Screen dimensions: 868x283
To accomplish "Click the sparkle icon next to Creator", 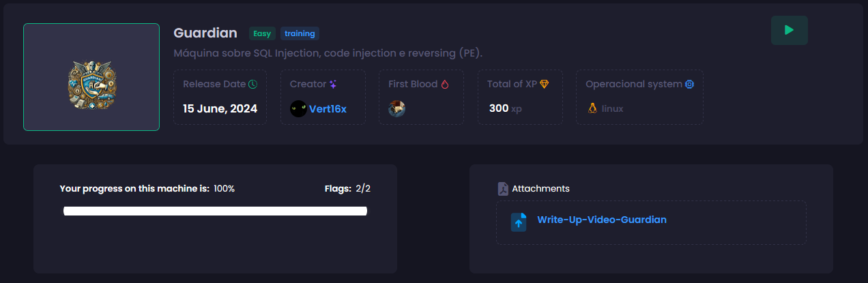I will tap(333, 85).
